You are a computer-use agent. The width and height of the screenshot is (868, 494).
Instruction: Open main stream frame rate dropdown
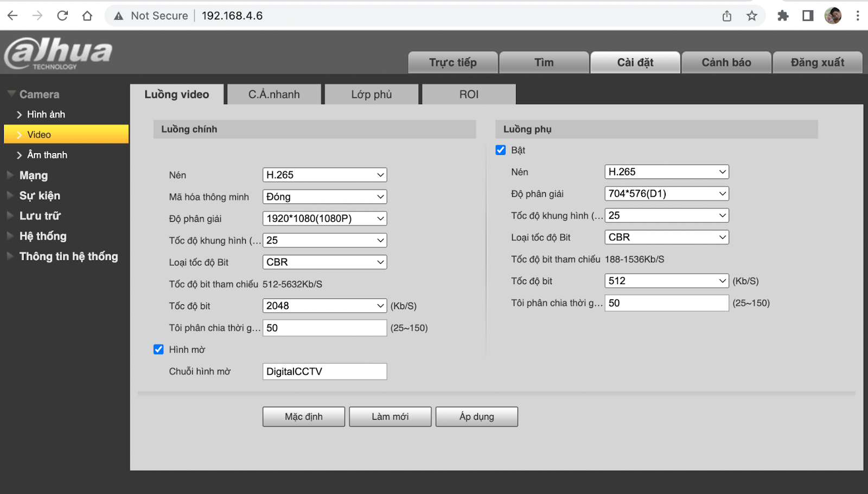click(324, 240)
